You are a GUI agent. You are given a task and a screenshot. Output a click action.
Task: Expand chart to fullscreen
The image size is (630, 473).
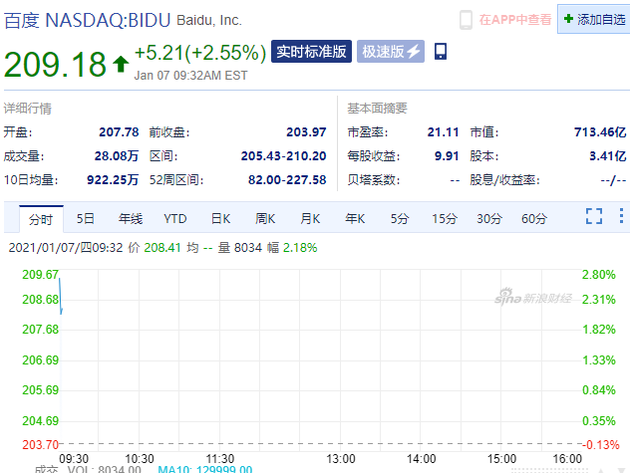[x=594, y=216]
